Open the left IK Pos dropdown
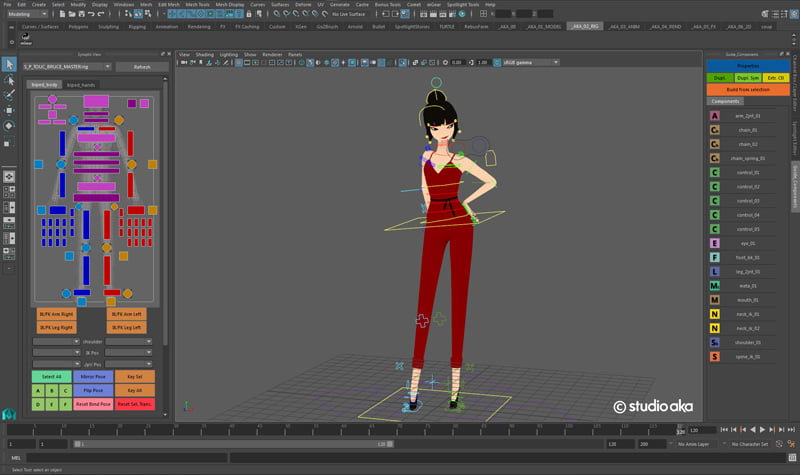 click(57, 353)
